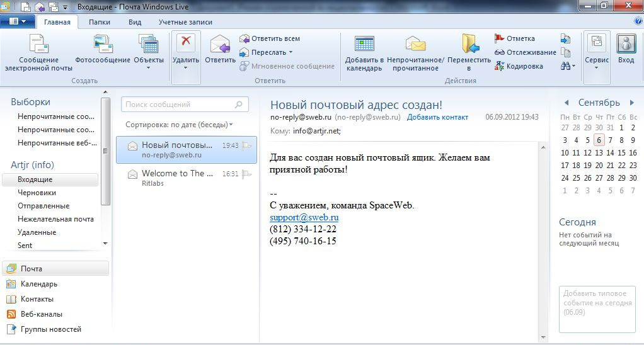Click the Сентябрь month title
This screenshot has width=644, height=345.
(599, 103)
